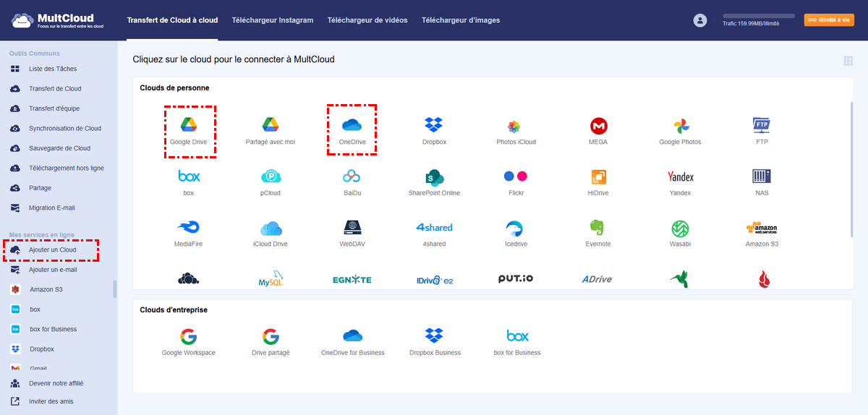This screenshot has width=868, height=415.
Task: Select the Flickr service
Action: click(516, 182)
